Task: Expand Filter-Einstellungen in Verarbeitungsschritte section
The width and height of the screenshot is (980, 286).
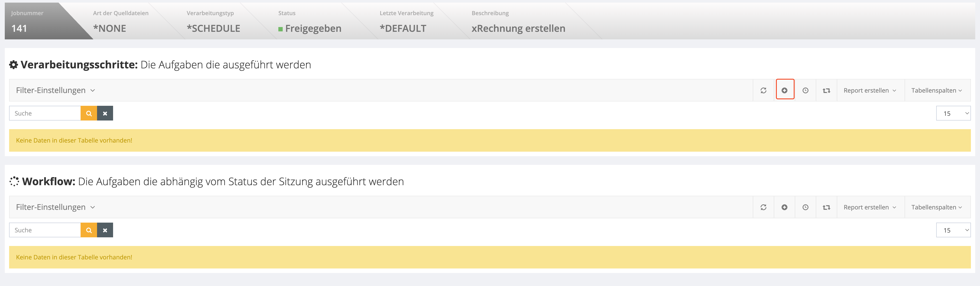Action: [x=55, y=90]
